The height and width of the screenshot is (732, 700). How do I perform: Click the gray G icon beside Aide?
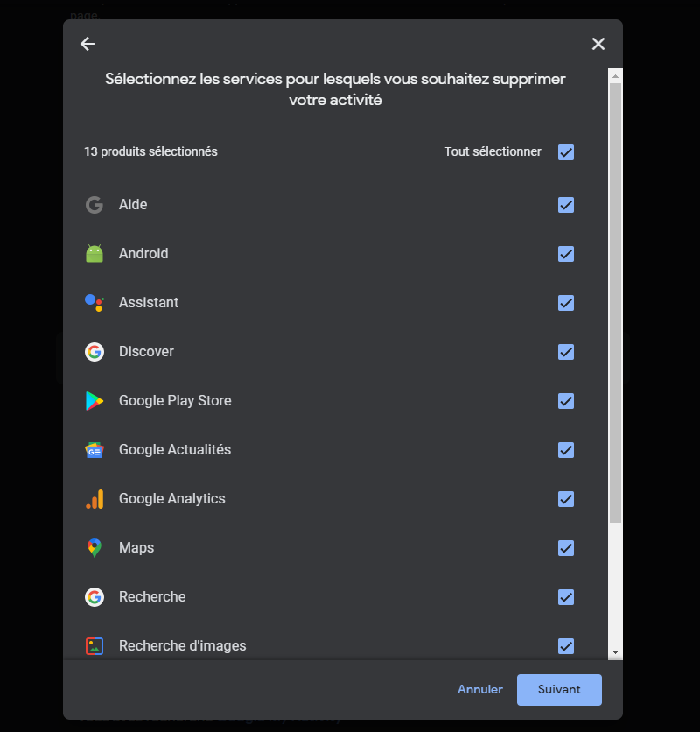(x=94, y=205)
